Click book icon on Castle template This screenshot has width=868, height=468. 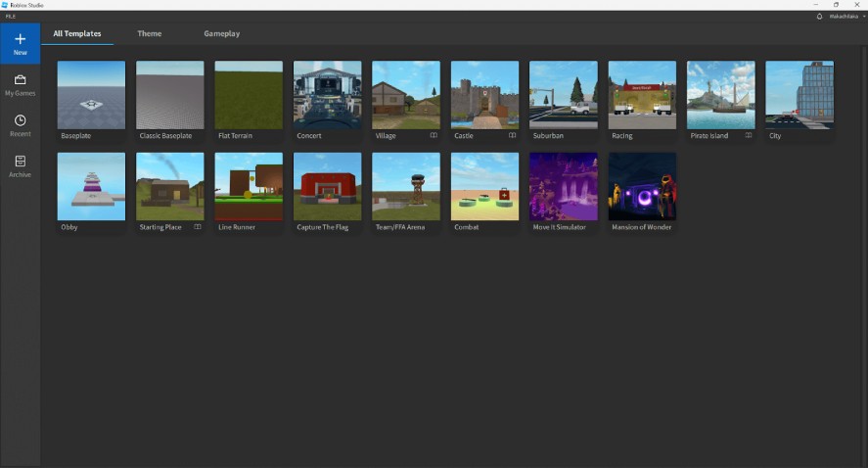click(512, 135)
